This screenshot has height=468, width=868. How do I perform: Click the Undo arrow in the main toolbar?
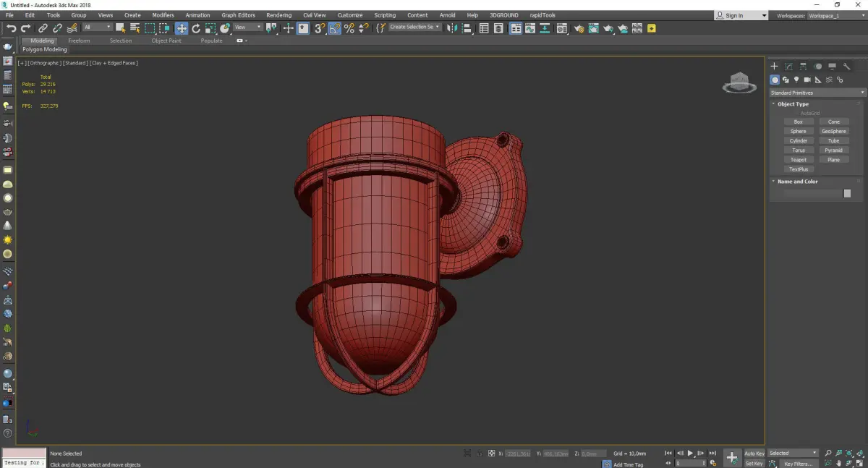pyautogui.click(x=11, y=28)
